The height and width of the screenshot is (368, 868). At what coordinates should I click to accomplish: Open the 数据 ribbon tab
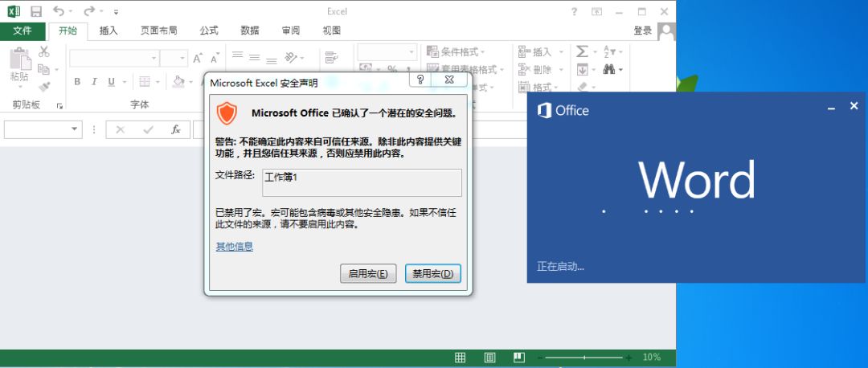(x=250, y=31)
